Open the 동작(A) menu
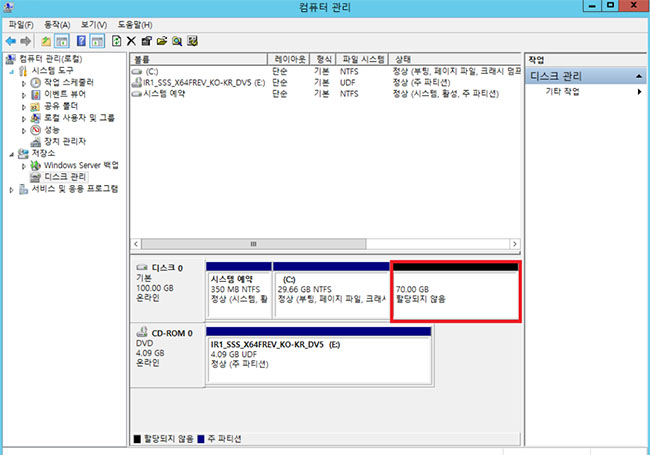Image resolution: width=650 pixels, height=455 pixels. pyautogui.click(x=57, y=25)
